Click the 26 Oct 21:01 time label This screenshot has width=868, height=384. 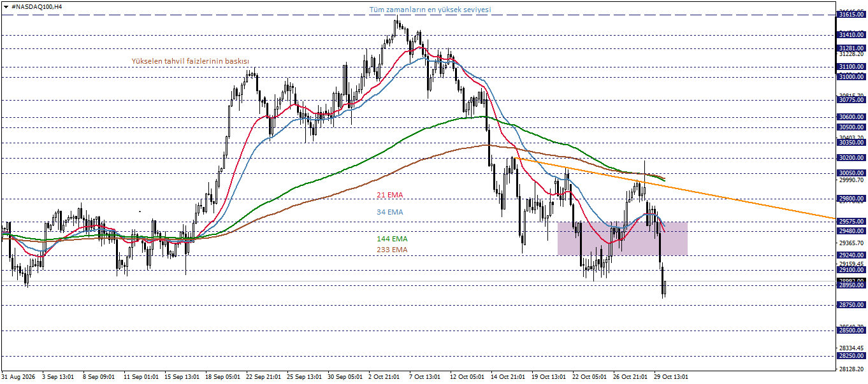(x=631, y=377)
